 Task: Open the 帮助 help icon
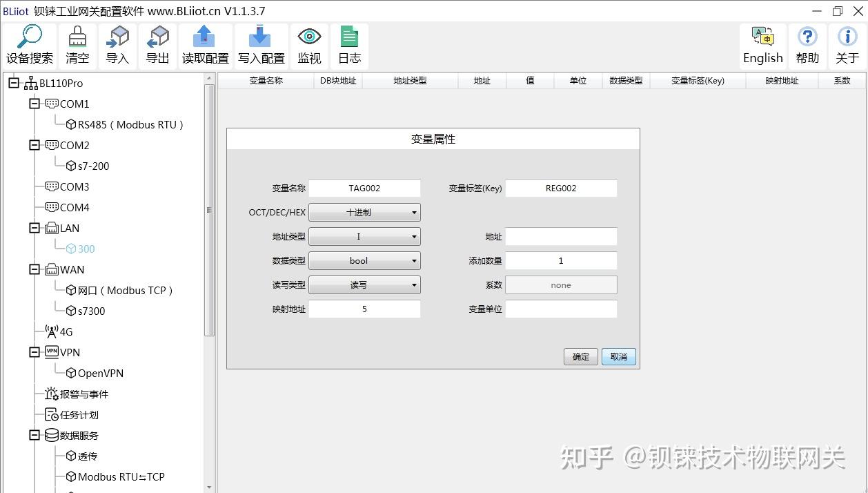[x=807, y=46]
